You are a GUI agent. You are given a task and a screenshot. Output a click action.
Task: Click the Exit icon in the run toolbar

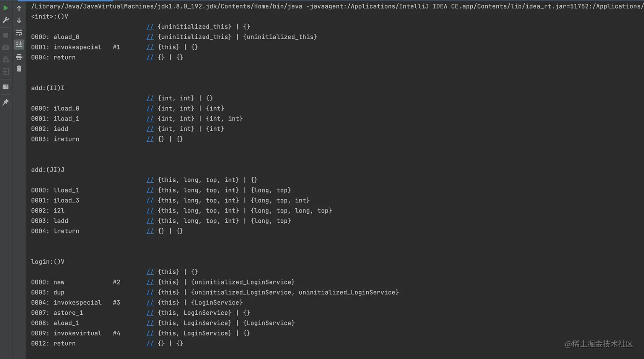coord(6,72)
